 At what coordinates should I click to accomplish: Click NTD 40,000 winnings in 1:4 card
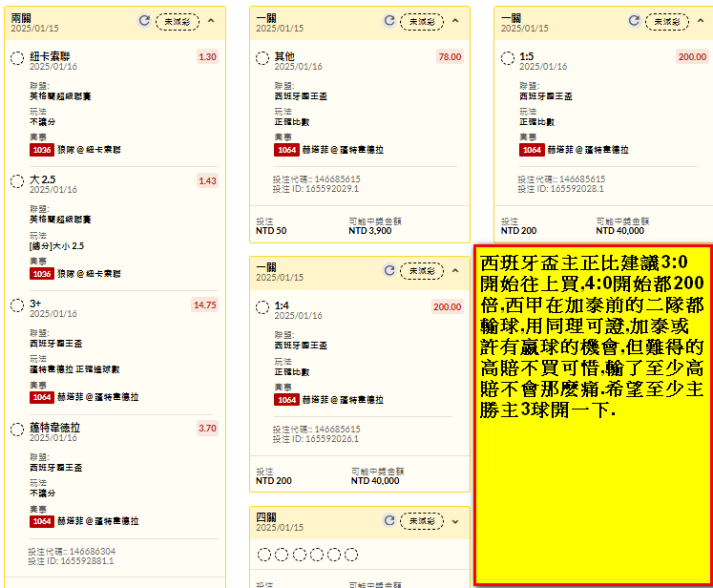pos(375,481)
